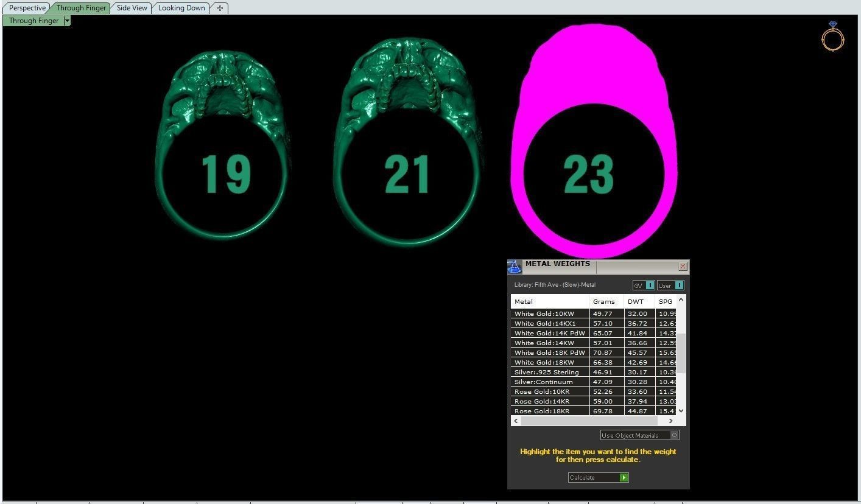861x504 pixels.
Task: Close the Metal Weights panel
Action: (683, 267)
